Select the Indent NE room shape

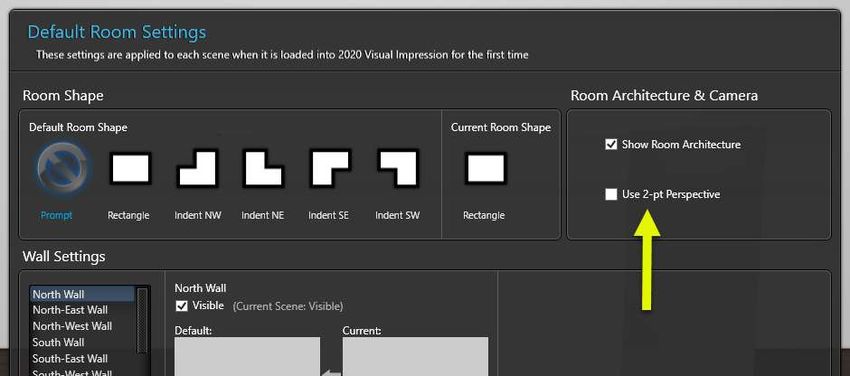click(x=263, y=168)
